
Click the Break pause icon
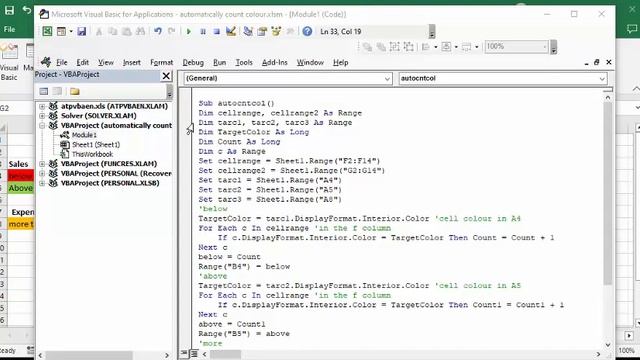click(x=203, y=31)
